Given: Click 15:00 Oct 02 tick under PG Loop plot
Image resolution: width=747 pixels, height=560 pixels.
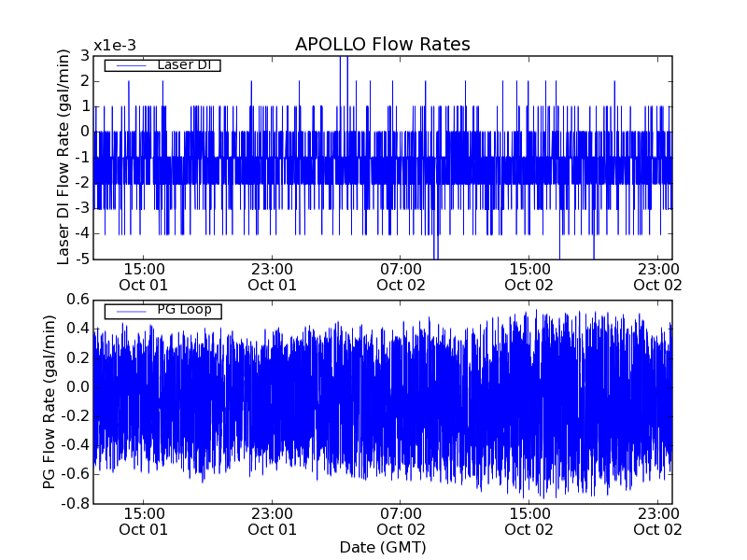Looking at the screenshot, I should 529,521.
